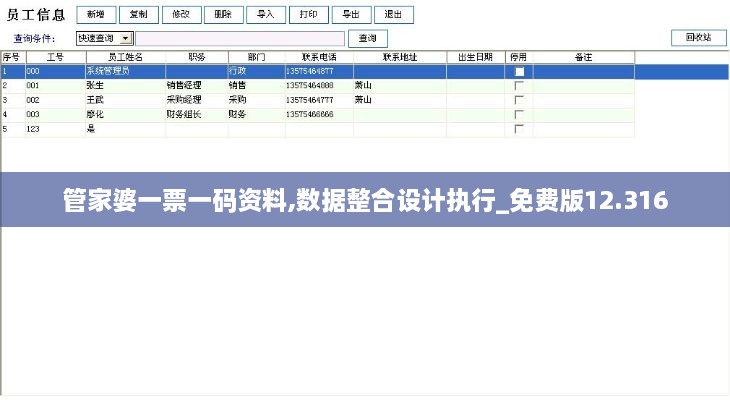Image resolution: width=730 pixels, height=400 pixels.
Task: Toggle 停用 checkbox for 廖化 row
Action: pos(519,115)
